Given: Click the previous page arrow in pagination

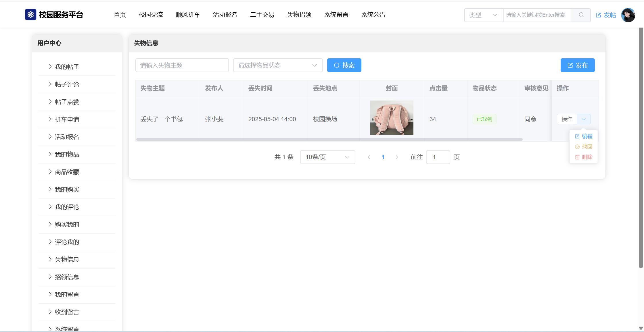Looking at the screenshot, I should point(369,157).
